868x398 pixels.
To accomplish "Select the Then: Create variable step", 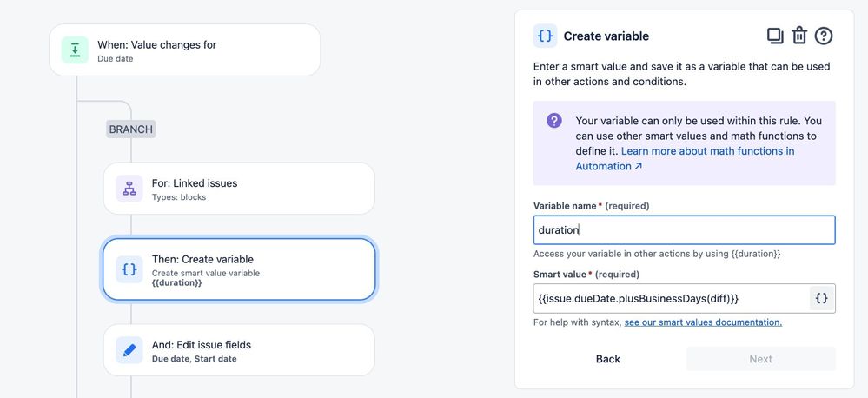I will click(239, 269).
